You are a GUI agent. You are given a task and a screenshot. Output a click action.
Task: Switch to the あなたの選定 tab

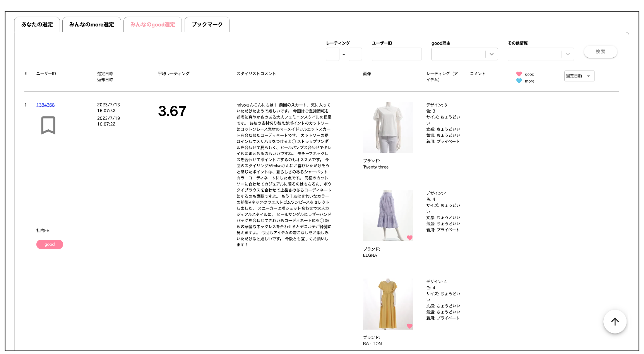click(x=37, y=24)
